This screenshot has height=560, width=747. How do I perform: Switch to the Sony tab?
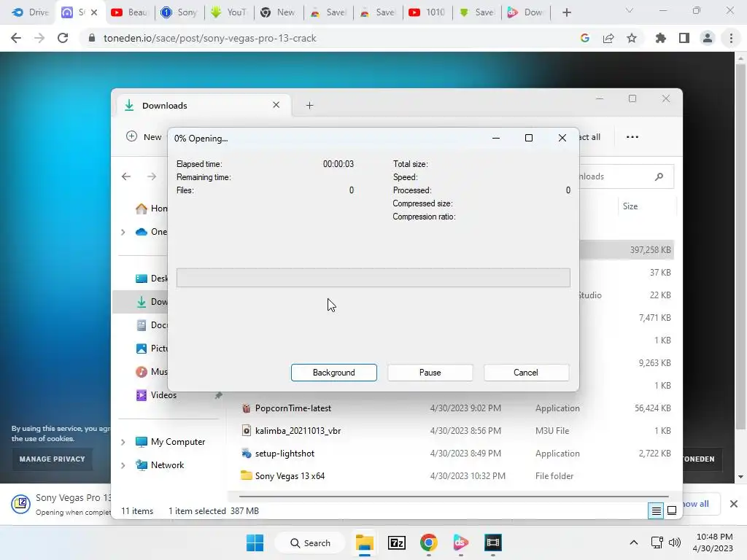pyautogui.click(x=179, y=12)
